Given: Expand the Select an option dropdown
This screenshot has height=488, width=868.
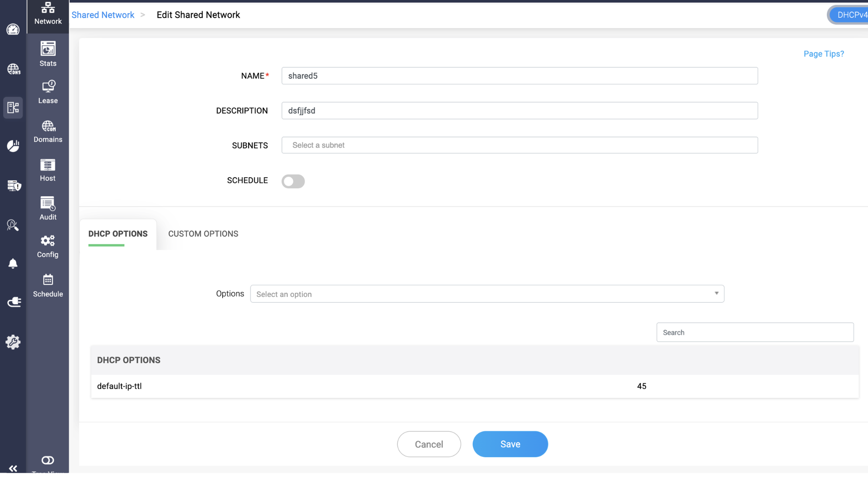Looking at the screenshot, I should point(487,294).
